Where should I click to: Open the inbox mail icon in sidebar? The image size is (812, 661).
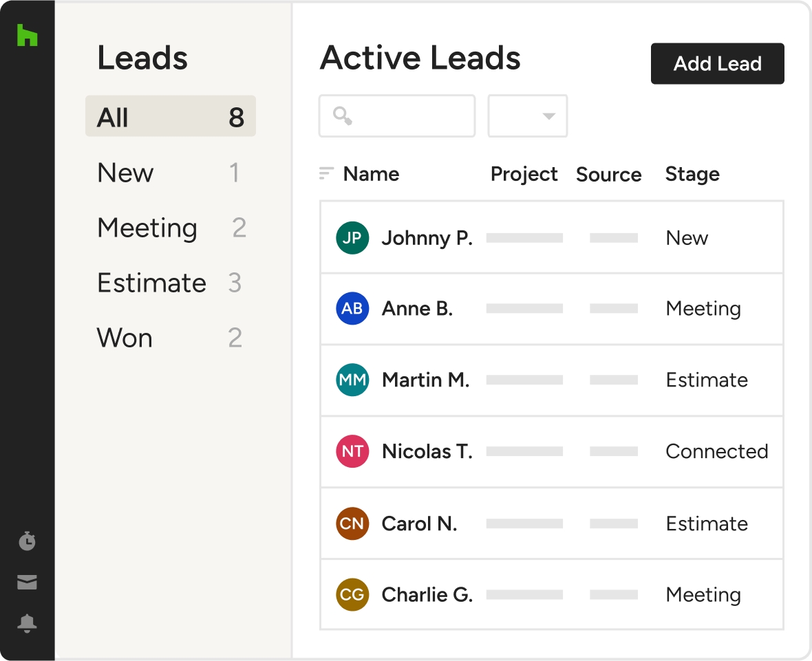click(x=27, y=583)
